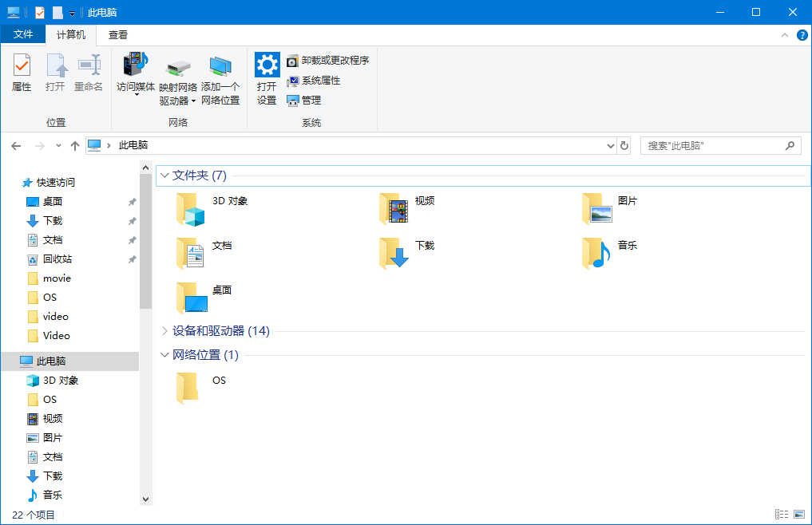Select the 3D 对象 folder icon
Viewport: 812px width, 525px height.
pos(191,210)
